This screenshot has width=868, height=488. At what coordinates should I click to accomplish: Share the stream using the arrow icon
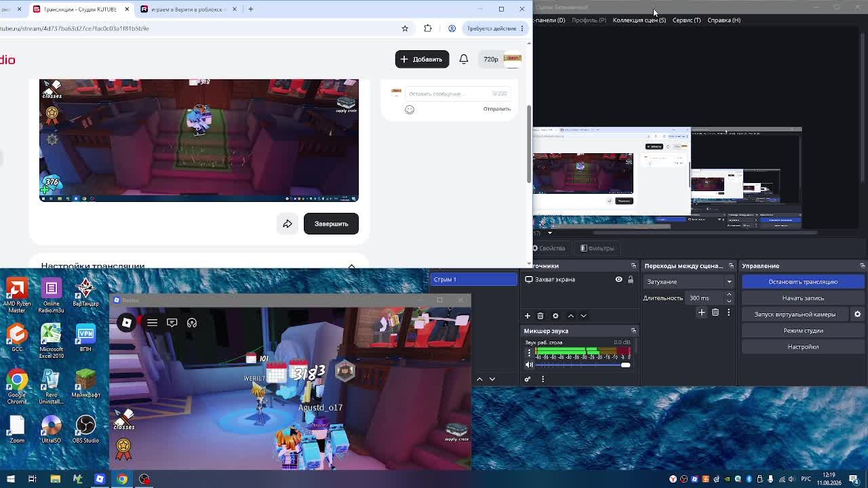(x=288, y=224)
